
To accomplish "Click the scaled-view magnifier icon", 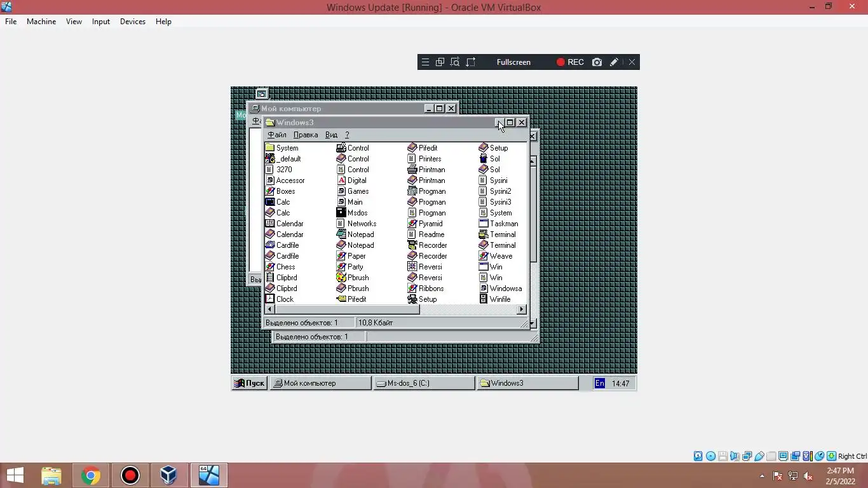I will [455, 62].
